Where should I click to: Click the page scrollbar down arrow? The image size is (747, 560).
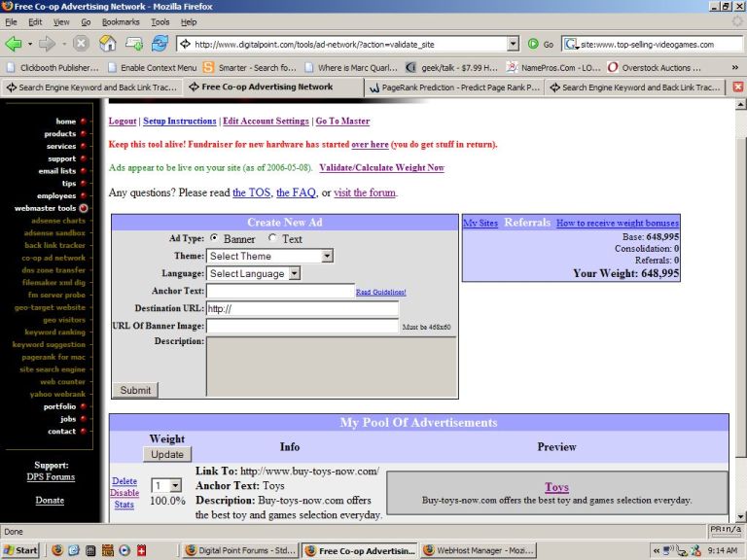click(x=741, y=516)
